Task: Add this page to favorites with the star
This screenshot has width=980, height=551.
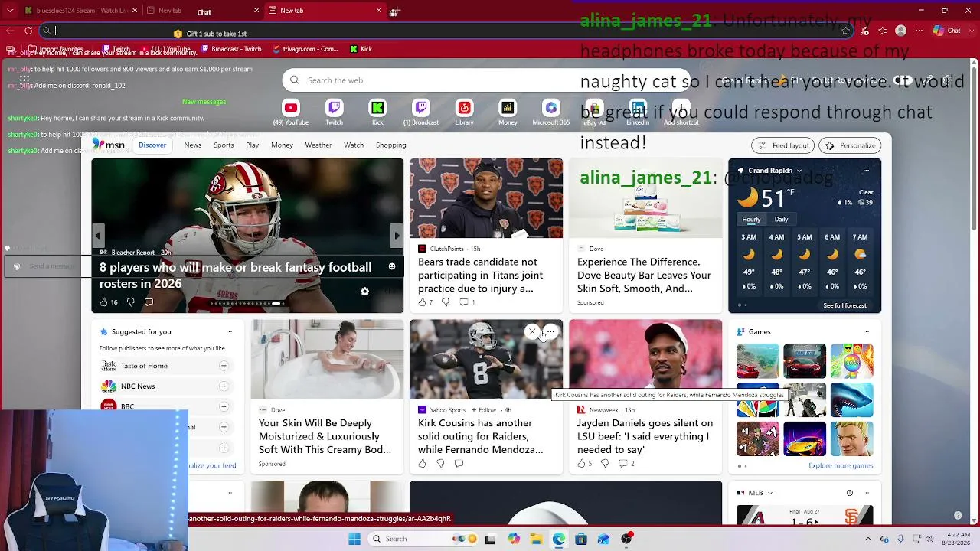Action: (845, 31)
